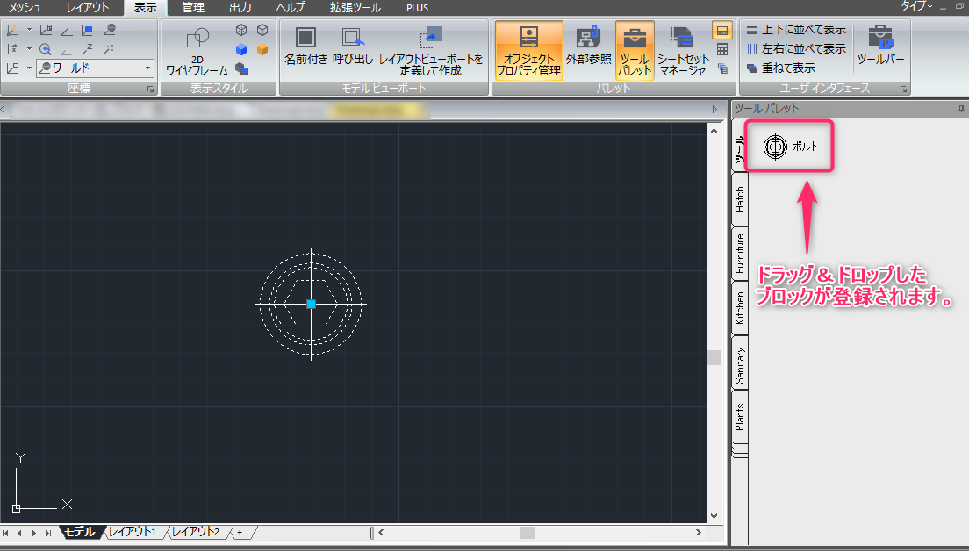
Task: Open the ヘルプ ribbon tab
Action: 291,8
